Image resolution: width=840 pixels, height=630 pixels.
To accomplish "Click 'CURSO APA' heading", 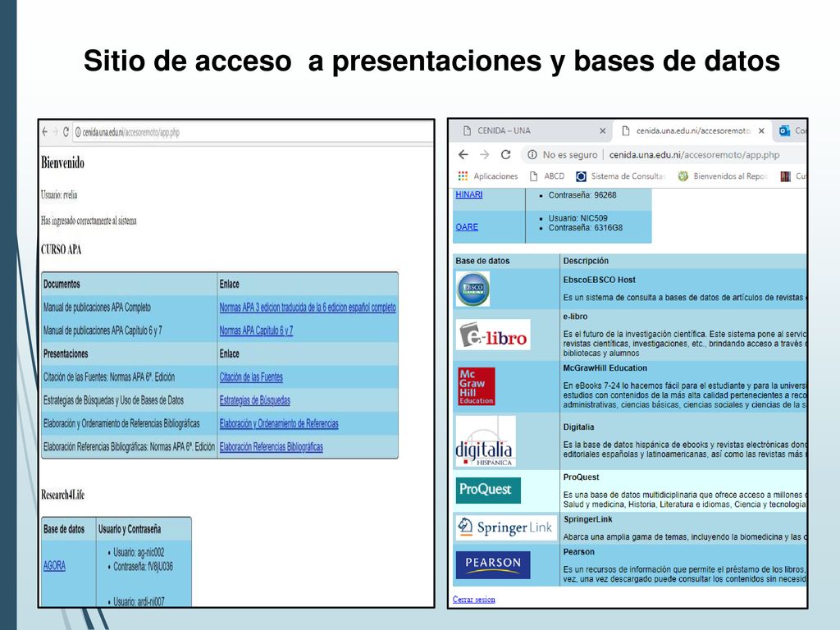I will (61, 249).
